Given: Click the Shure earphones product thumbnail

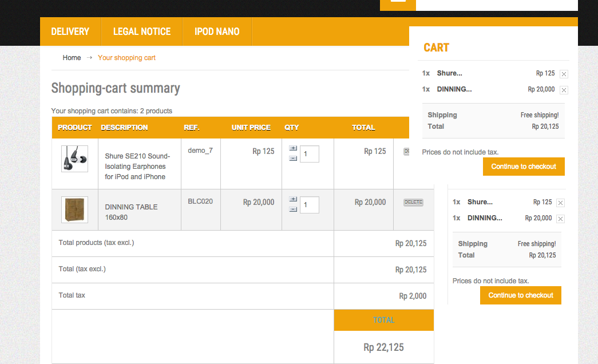Looking at the screenshot, I should 74,159.
